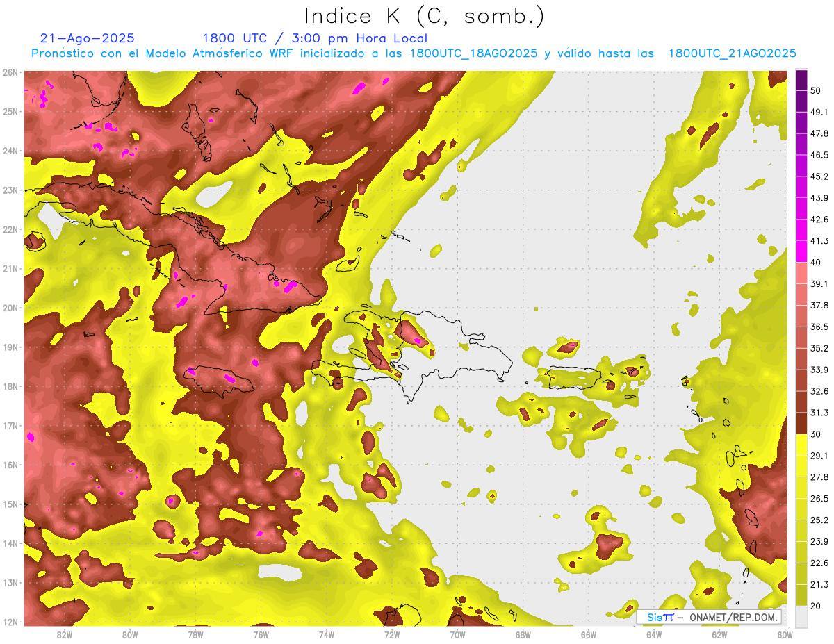834x644 pixels.
Task: Click the longitude axis label "76W"
Action: click(x=261, y=634)
